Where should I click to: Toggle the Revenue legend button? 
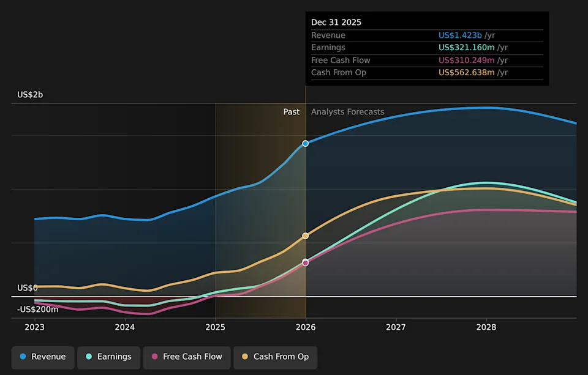point(43,357)
